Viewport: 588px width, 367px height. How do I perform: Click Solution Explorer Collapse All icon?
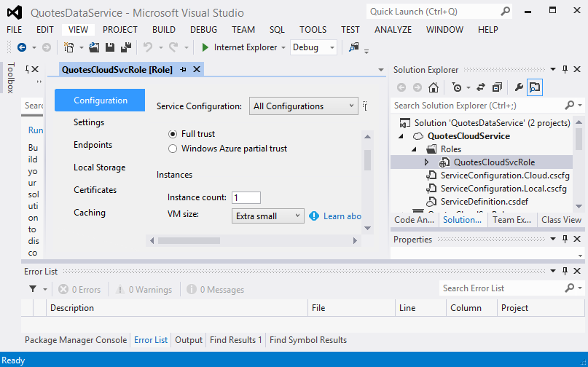click(x=497, y=87)
